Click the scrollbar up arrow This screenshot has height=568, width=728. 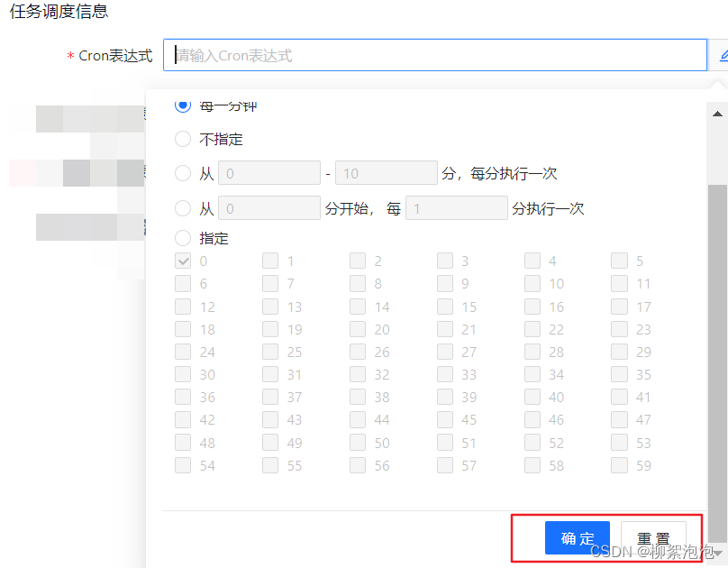(x=716, y=113)
